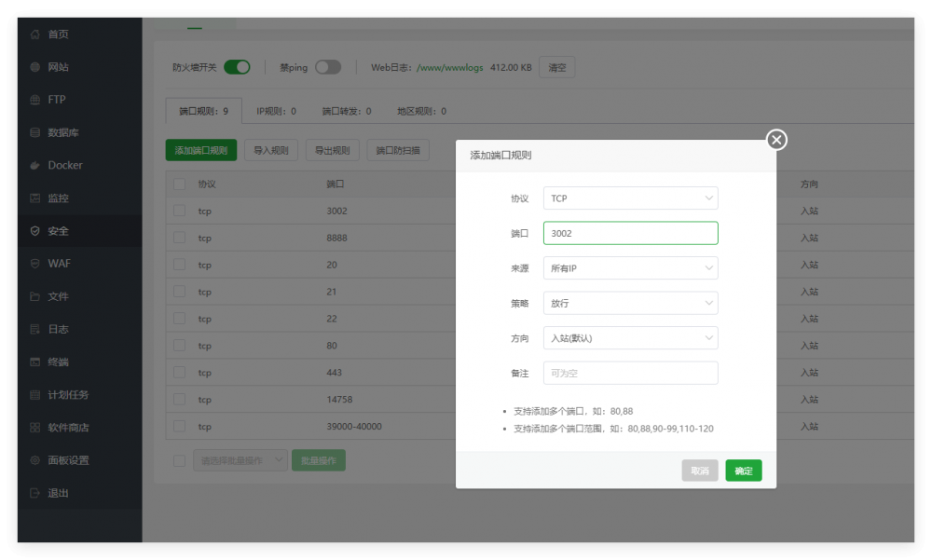
Task: Check the box for port 8888 row
Action: [179, 238]
